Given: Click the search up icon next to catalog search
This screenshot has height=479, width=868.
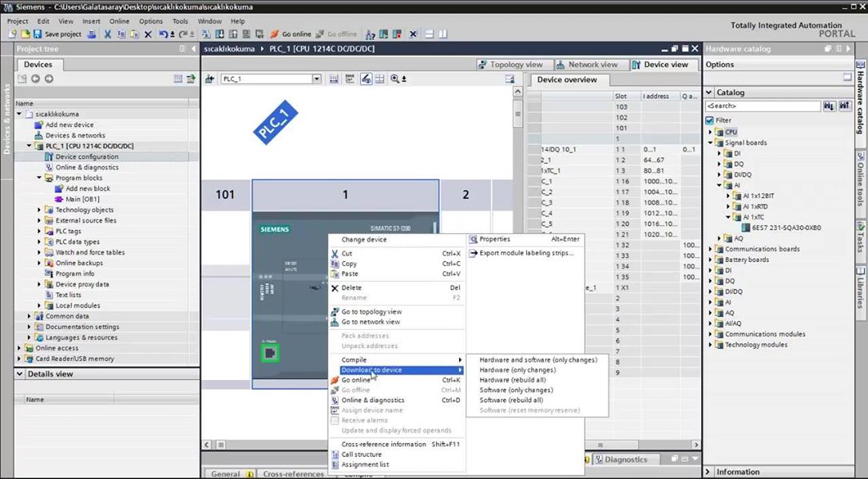Looking at the screenshot, I should point(844,105).
